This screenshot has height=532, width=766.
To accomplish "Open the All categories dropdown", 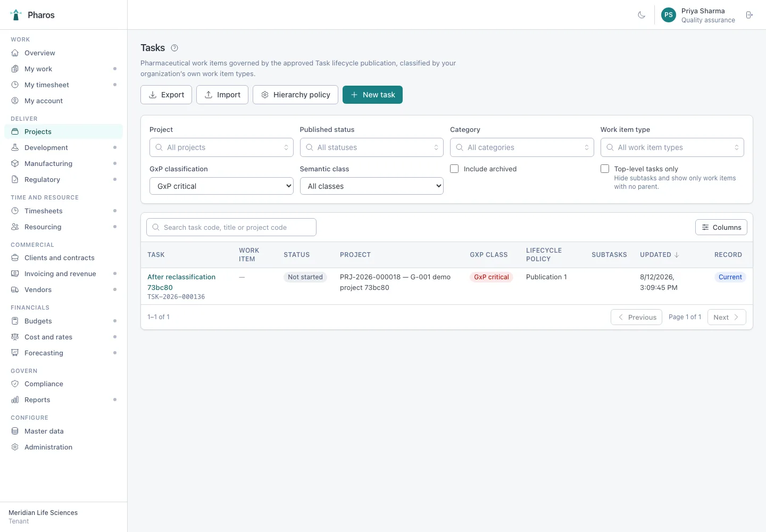I will coord(522,147).
